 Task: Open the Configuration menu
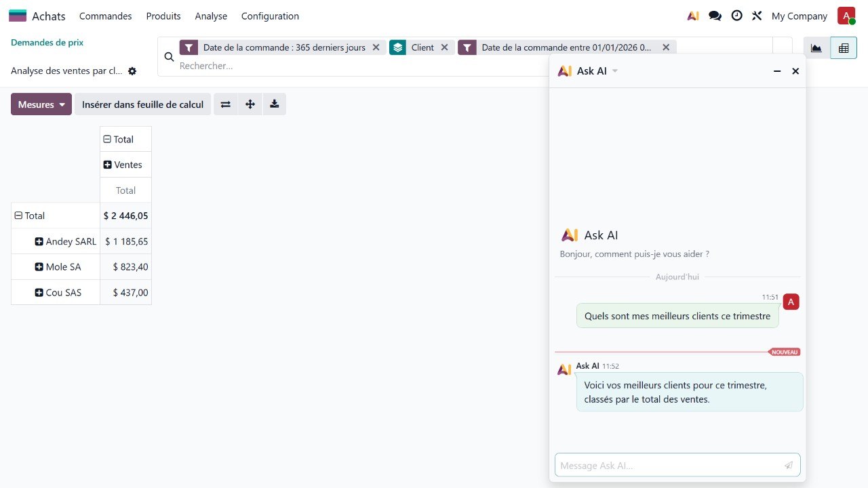pos(270,16)
